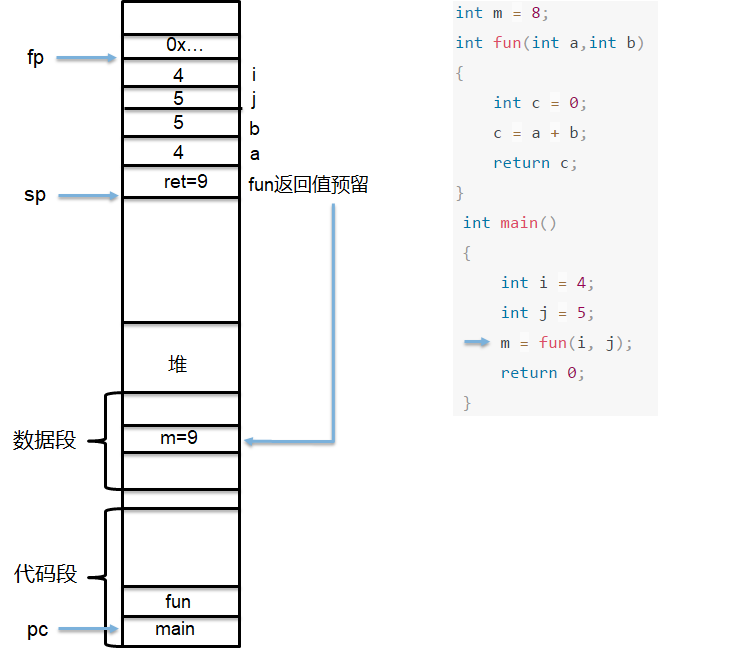Select the ret=9 stack cell
The image size is (741, 659).
pos(181,182)
